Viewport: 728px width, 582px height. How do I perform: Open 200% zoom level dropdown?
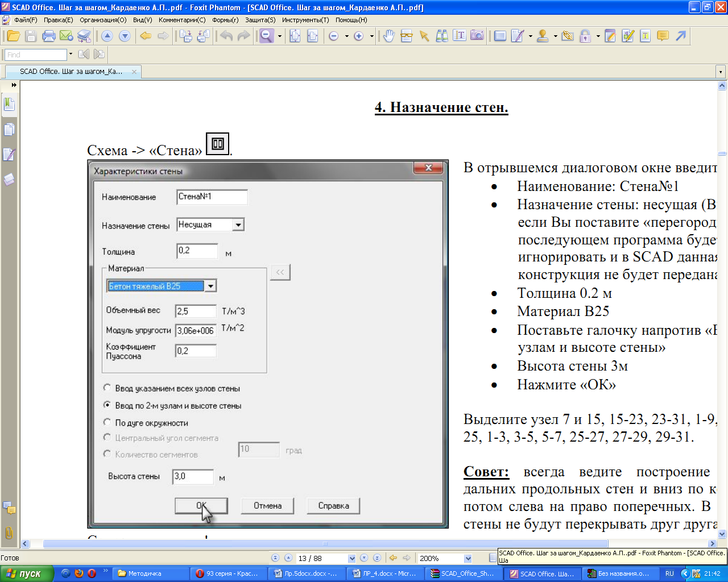(468, 558)
